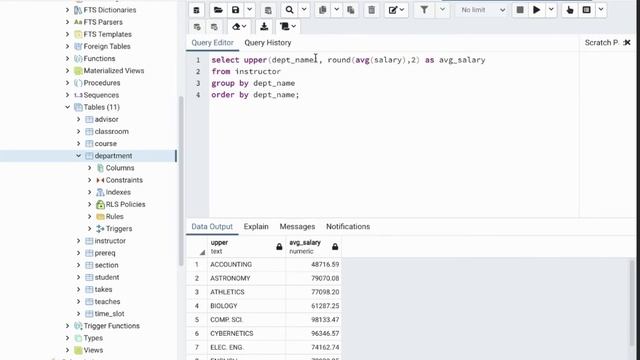This screenshot has width=640, height=360.
Task: Click the Stop query square icon
Action: [520, 10]
